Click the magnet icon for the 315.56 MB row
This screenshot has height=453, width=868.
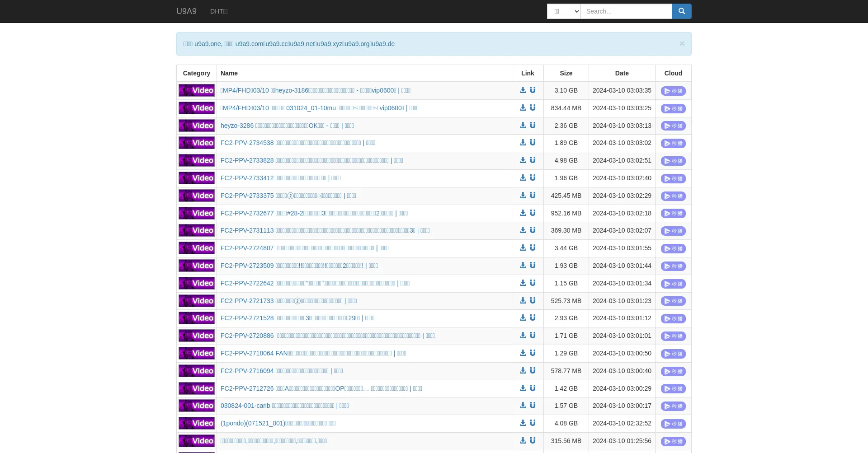(x=533, y=441)
